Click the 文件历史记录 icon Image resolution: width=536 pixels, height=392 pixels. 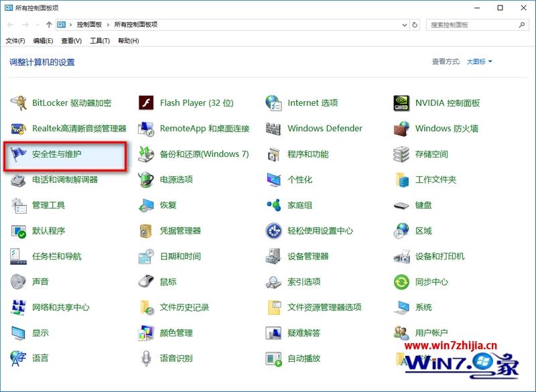pos(146,308)
